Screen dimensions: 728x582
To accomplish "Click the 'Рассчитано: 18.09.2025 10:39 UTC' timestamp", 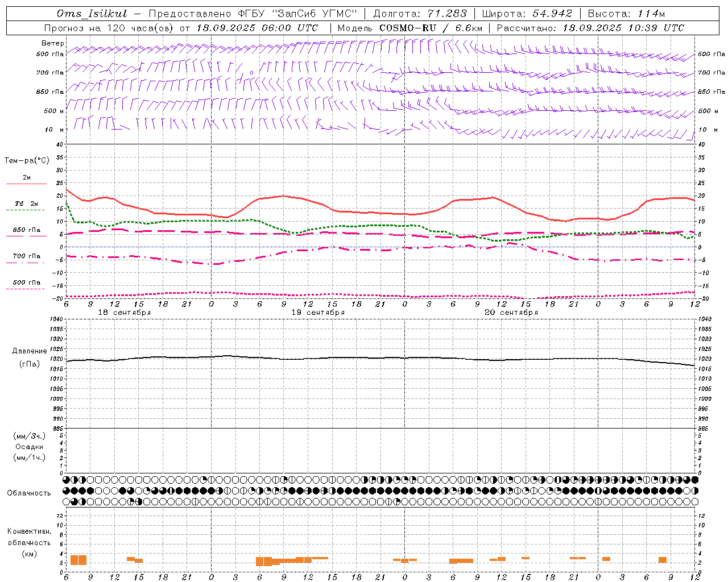I will tap(590, 28).
